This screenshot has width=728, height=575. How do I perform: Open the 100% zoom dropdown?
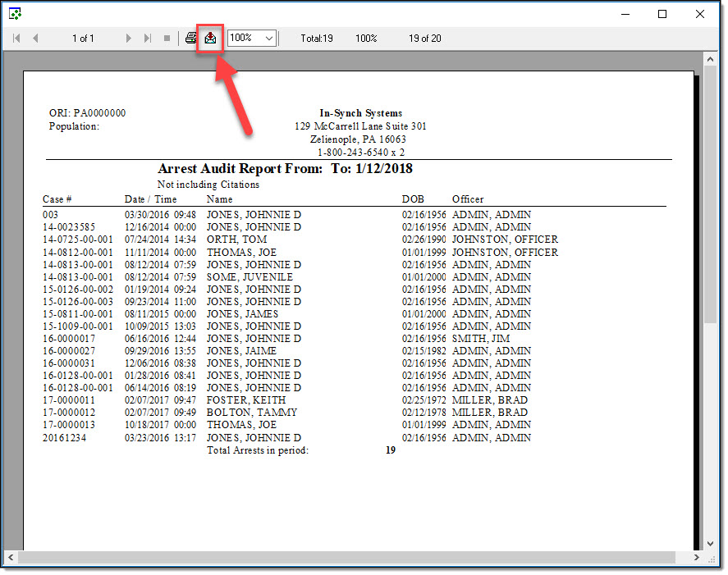268,39
